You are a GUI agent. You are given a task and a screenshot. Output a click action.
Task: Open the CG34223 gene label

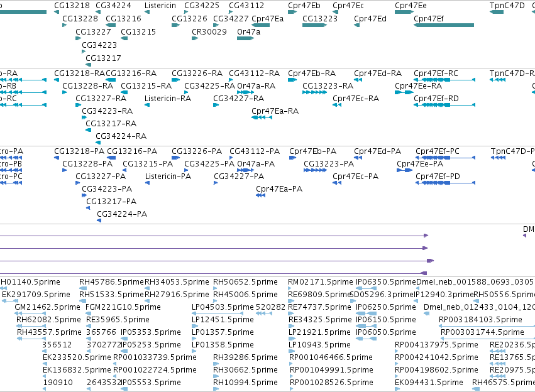pyautogui.click(x=99, y=45)
